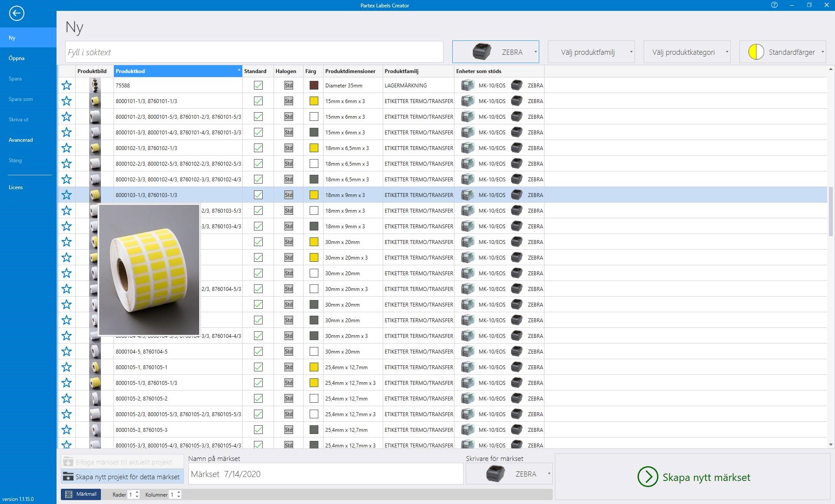835x504 pixels.
Task: Increase Rader stepper value
Action: pos(137,492)
